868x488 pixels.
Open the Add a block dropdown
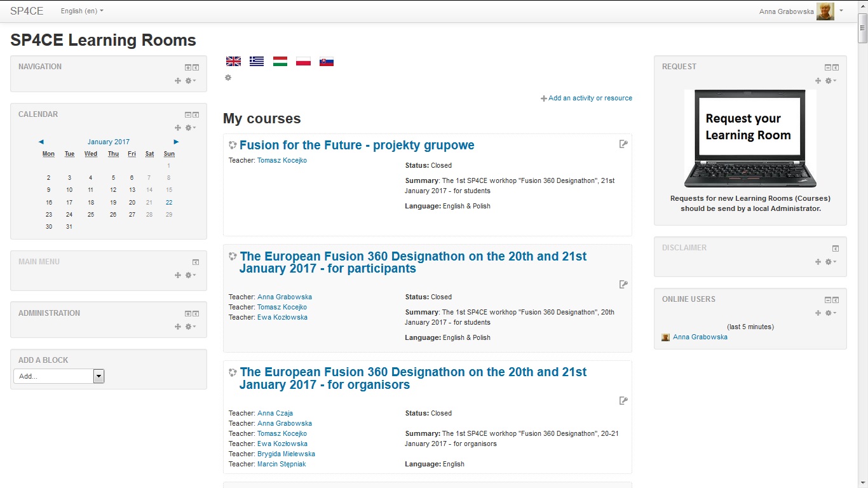[x=58, y=376]
